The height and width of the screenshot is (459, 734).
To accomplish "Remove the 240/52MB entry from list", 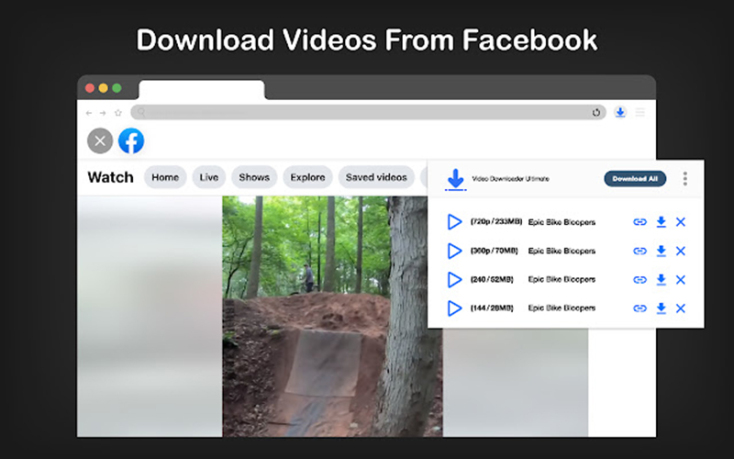I will [681, 280].
